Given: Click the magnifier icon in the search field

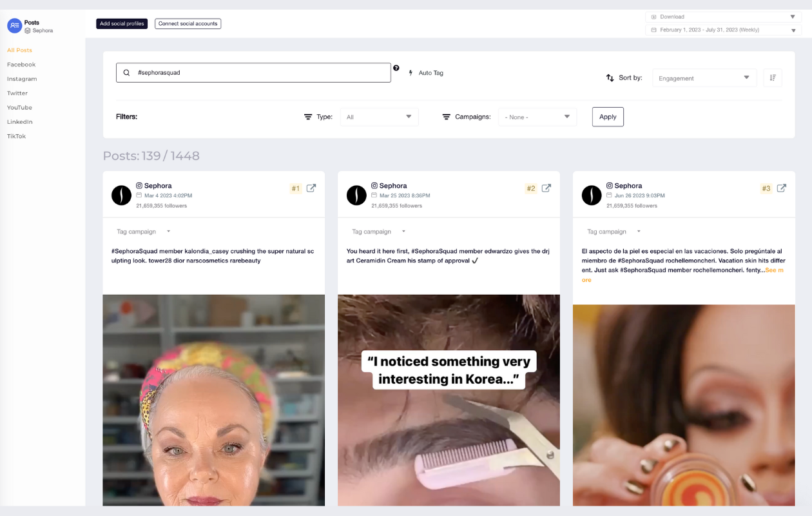Looking at the screenshot, I should 126,73.
